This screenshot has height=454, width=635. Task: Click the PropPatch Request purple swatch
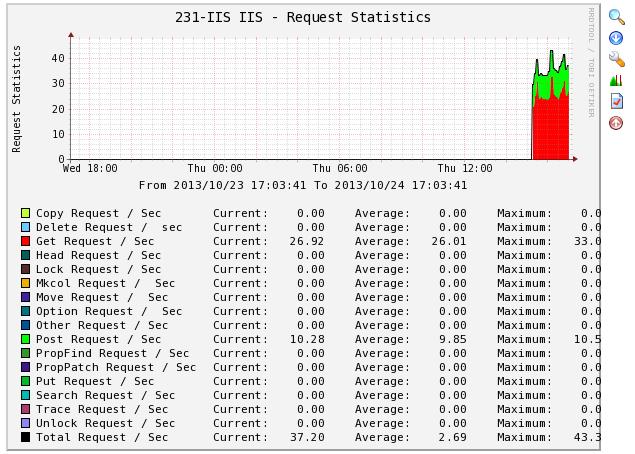click(26, 367)
